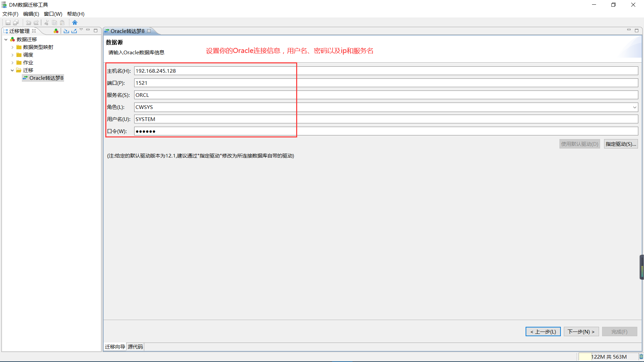Click the Undo arrow icon in the toolbar

coord(29,22)
